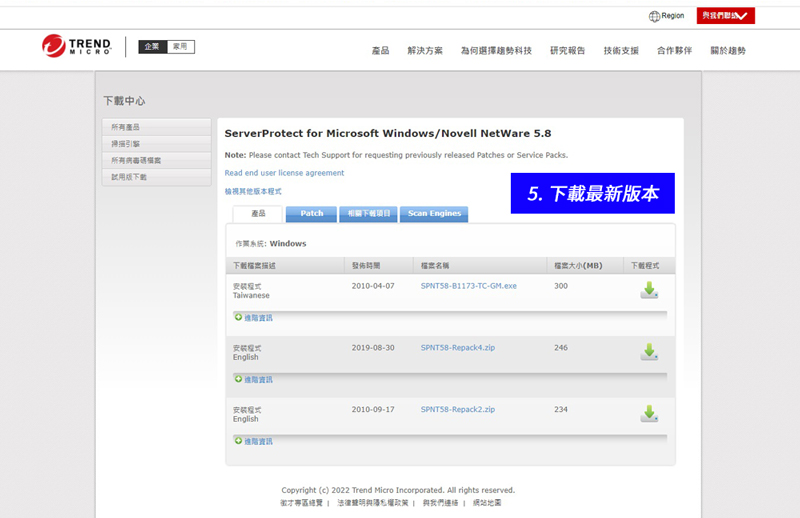Open the 網站地圖 footer link
Screen dimensions: 800x518
487,503
